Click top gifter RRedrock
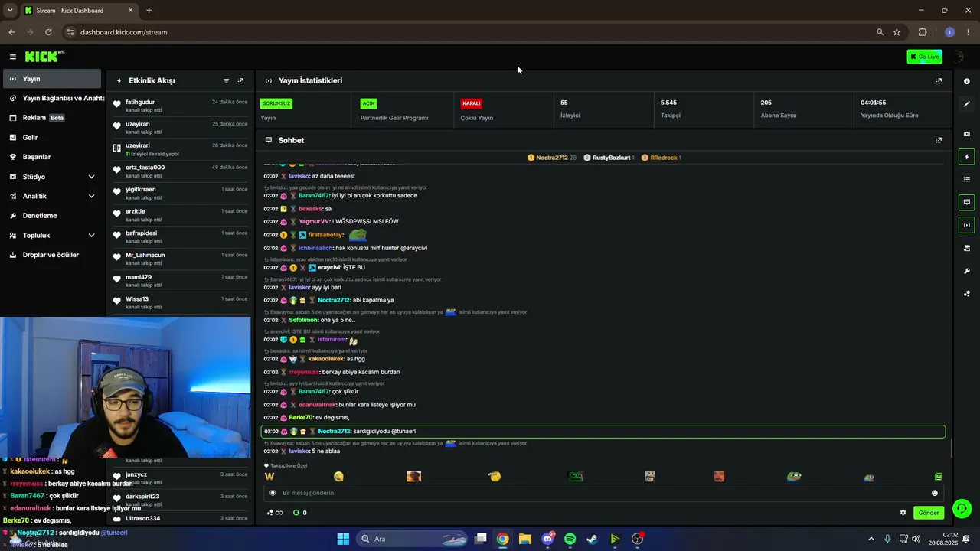The width and height of the screenshot is (980, 551). click(x=664, y=158)
